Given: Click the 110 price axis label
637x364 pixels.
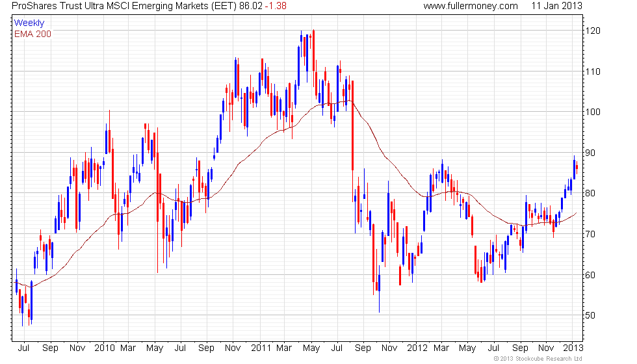Looking at the screenshot, I should point(593,72).
